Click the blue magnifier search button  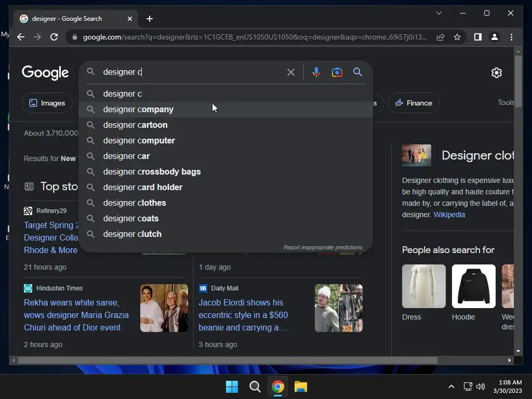pyautogui.click(x=357, y=72)
